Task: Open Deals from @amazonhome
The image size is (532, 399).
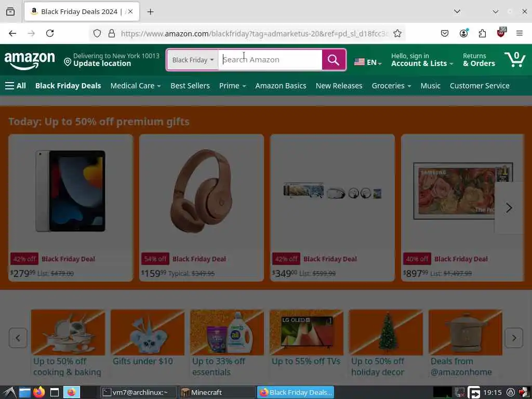Action: (465, 343)
